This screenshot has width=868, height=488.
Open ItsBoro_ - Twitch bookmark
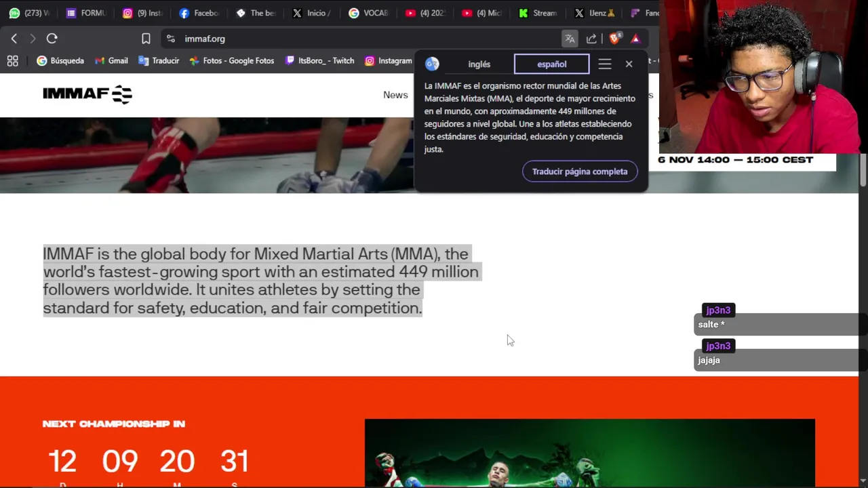pos(319,60)
